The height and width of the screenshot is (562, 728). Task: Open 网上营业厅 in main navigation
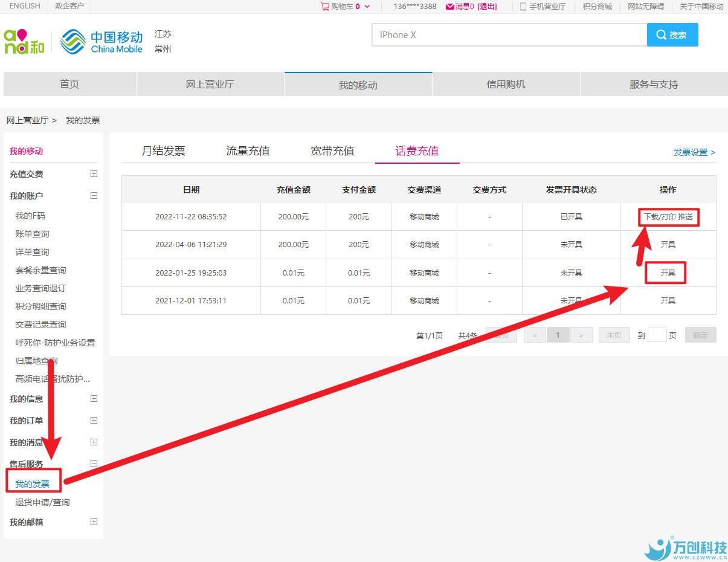210,85
